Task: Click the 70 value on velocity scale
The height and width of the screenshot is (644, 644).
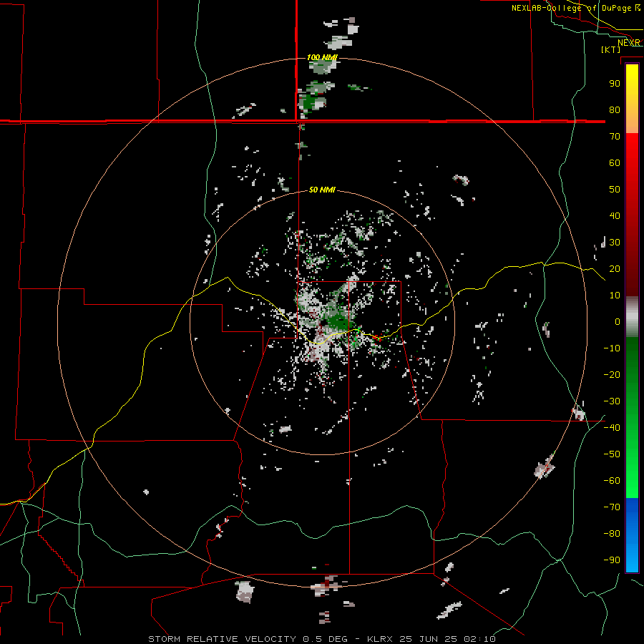Action: [615, 137]
